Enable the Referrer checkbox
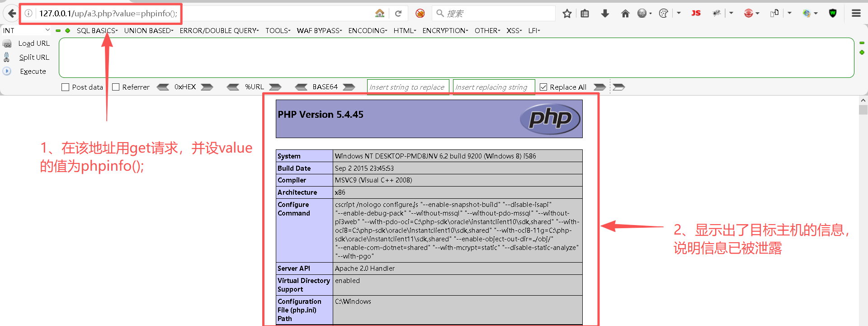 tap(116, 87)
